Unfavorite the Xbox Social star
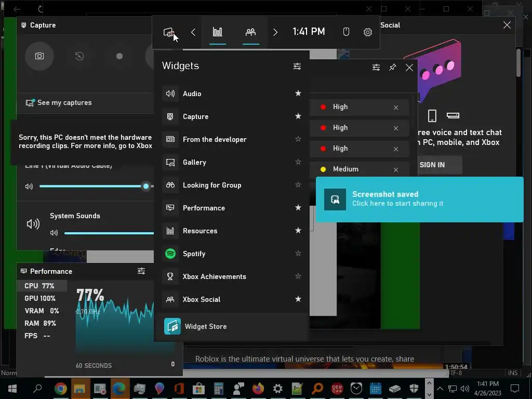Viewport: 532px width, 399px height. pyautogui.click(x=298, y=299)
